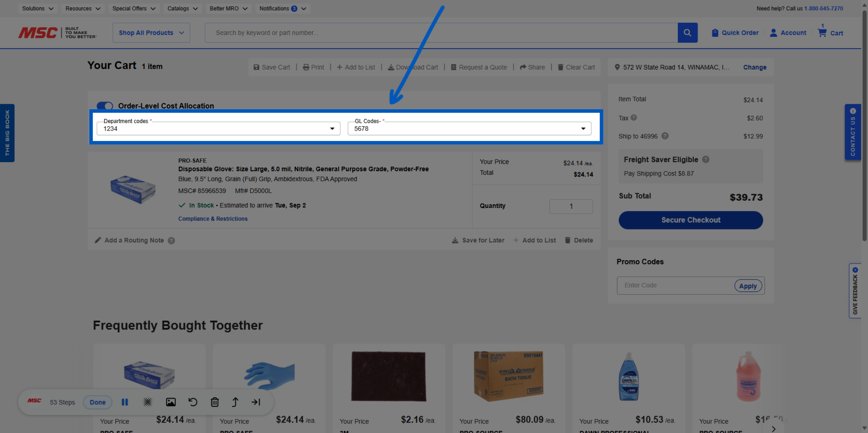868x433 pixels.
Task: Click the Quantity input box
Action: (x=571, y=206)
